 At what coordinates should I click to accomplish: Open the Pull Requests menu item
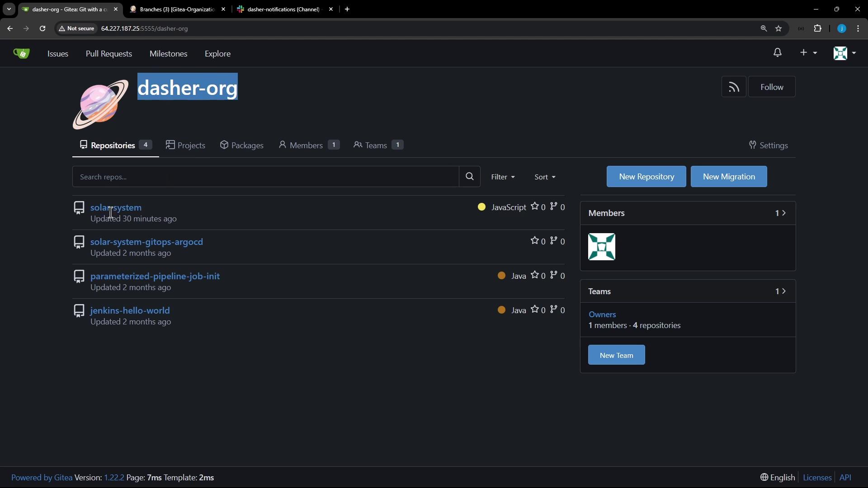pyautogui.click(x=108, y=54)
